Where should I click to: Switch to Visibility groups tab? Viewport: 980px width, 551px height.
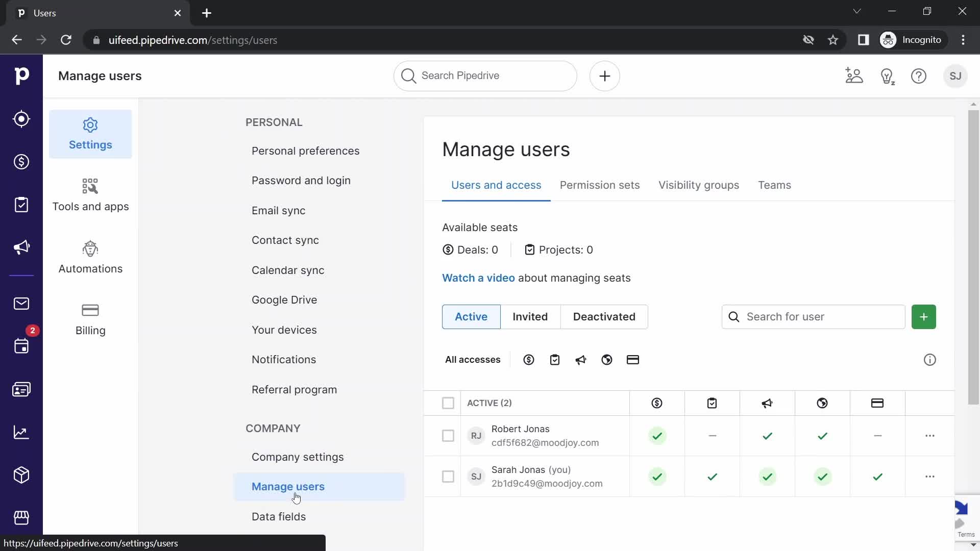[x=699, y=185]
